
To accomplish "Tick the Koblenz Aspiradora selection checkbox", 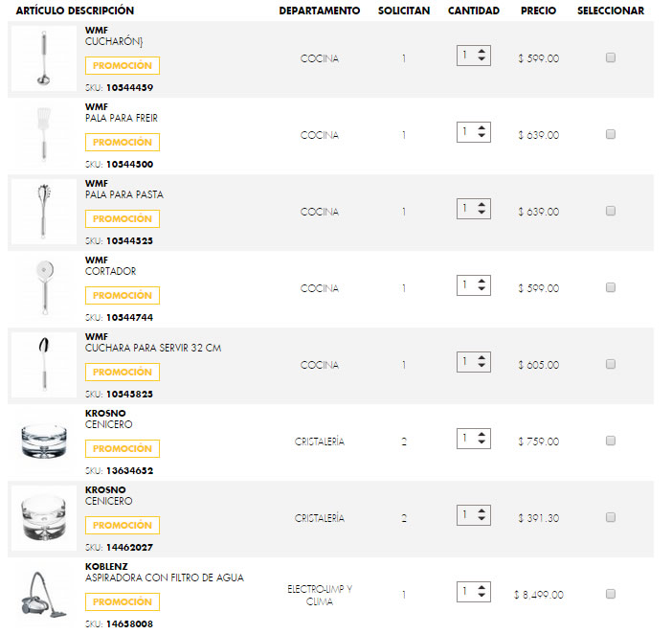I will 611,595.
